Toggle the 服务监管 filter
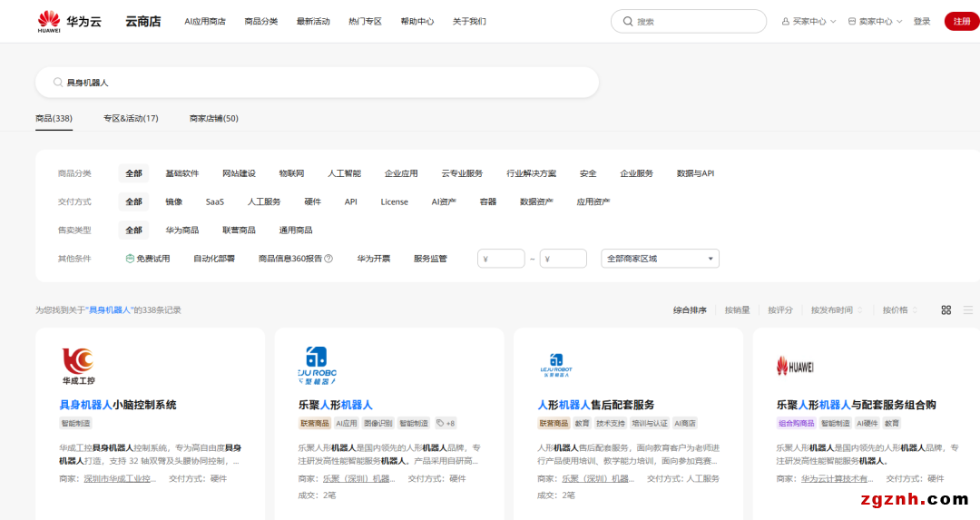 coord(430,259)
